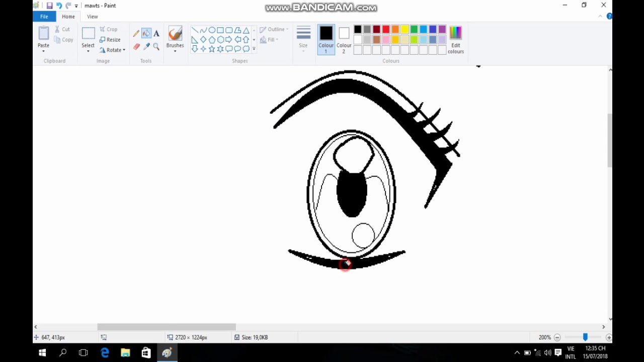644x362 pixels.
Task: Choose the Five-point star shape
Action: pos(212,49)
